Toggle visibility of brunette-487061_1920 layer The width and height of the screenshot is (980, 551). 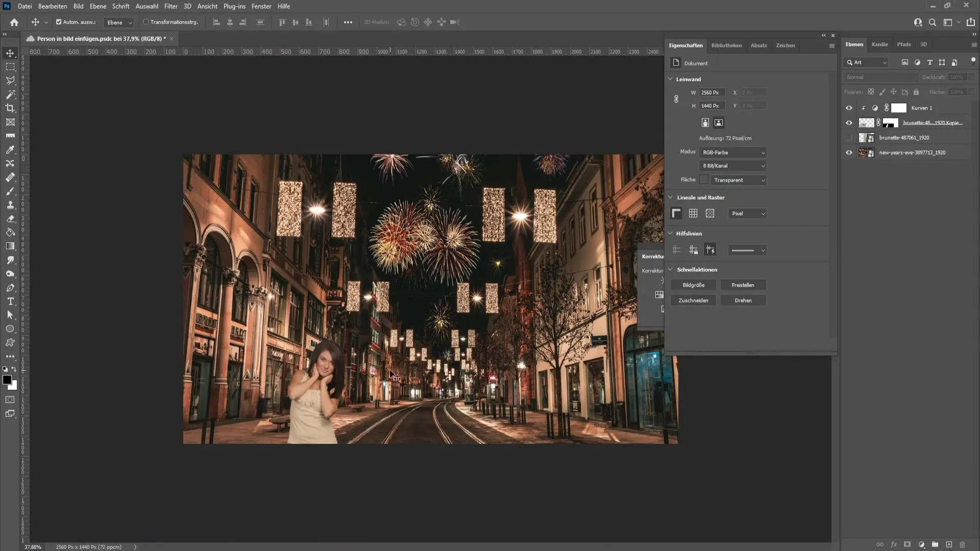pos(849,137)
